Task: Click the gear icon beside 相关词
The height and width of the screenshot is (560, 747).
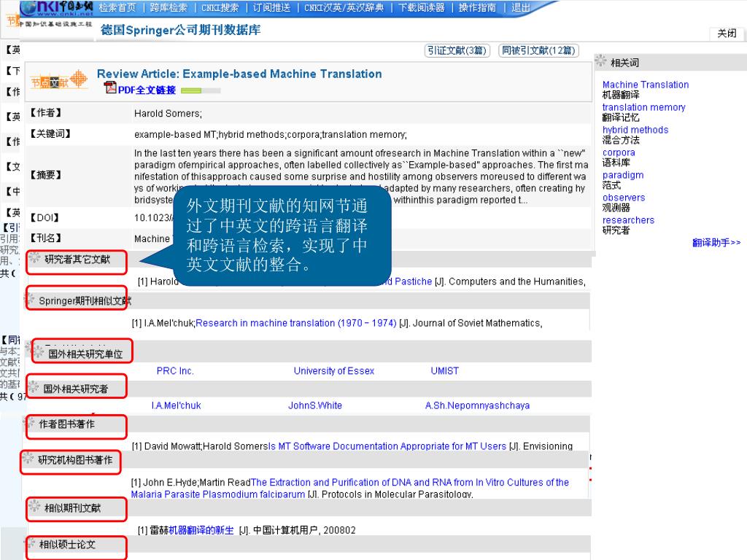Action: (x=601, y=61)
